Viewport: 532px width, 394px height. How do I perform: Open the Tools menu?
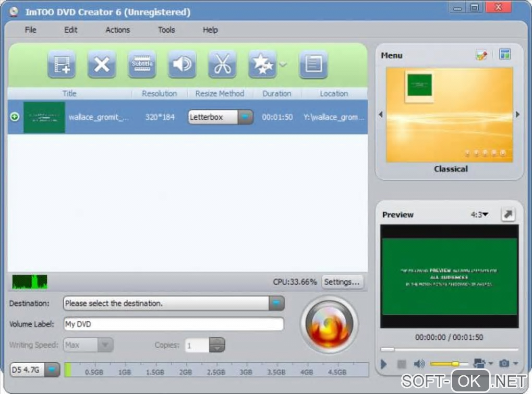[x=166, y=30]
